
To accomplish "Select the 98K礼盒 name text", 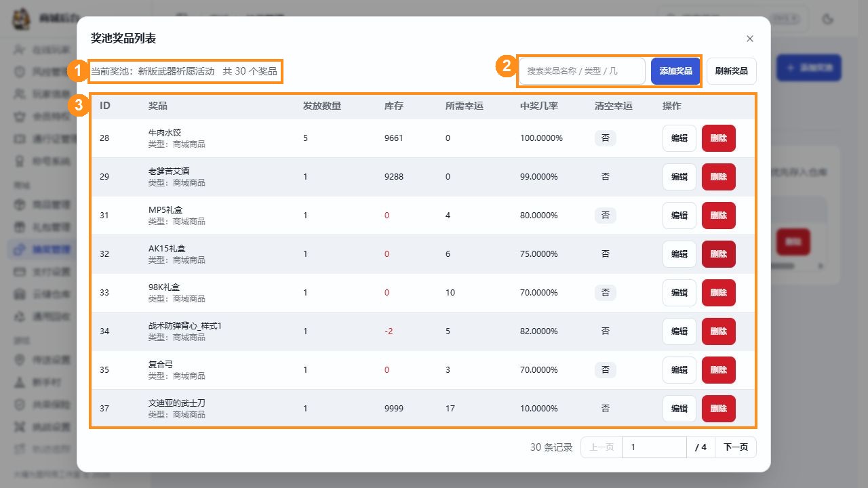I will pyautogui.click(x=164, y=287).
